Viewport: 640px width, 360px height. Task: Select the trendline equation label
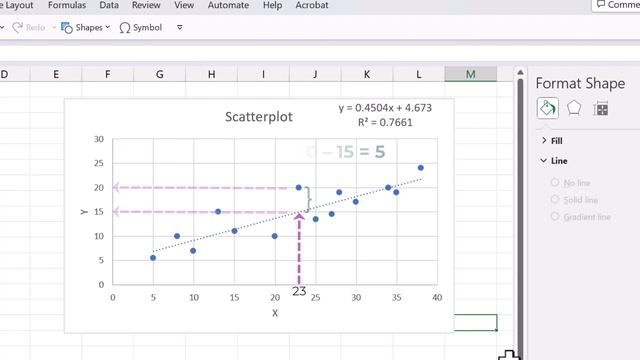pos(385,108)
